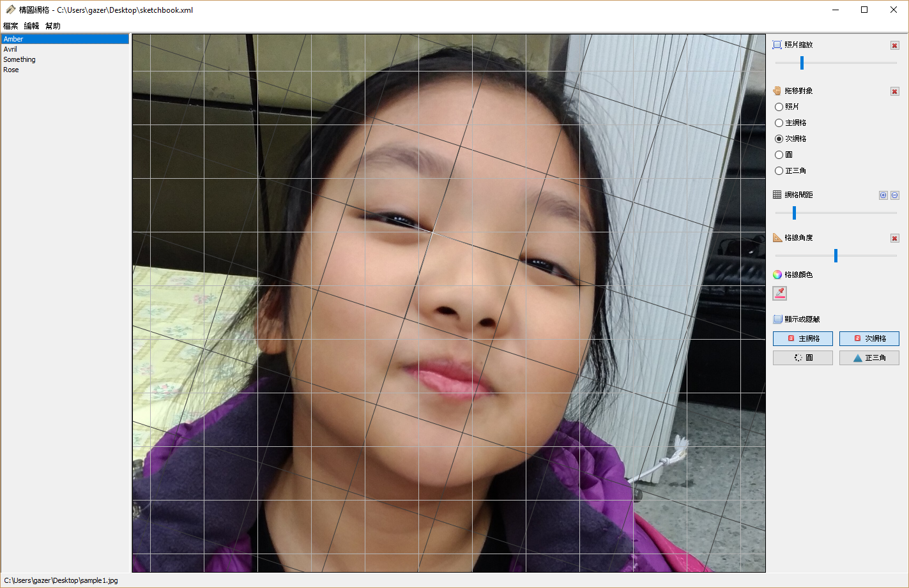909x588 pixels.
Task: Choose 正三角 as drag target
Action: click(779, 170)
